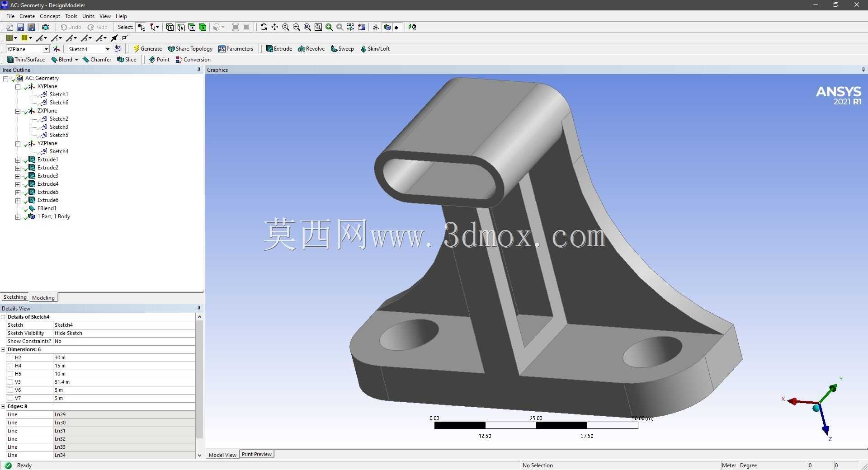Click the image capture camera icon
This screenshot has width=868, height=470.
[46, 27]
